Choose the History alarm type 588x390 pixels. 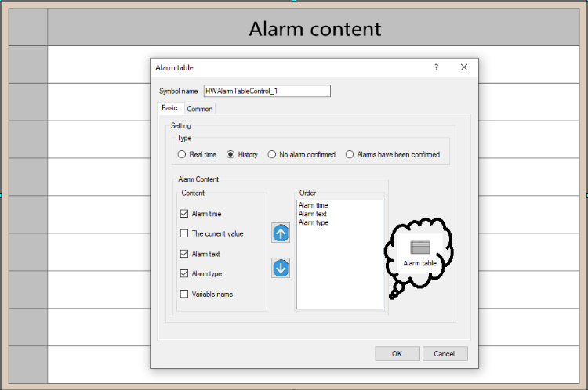click(231, 155)
